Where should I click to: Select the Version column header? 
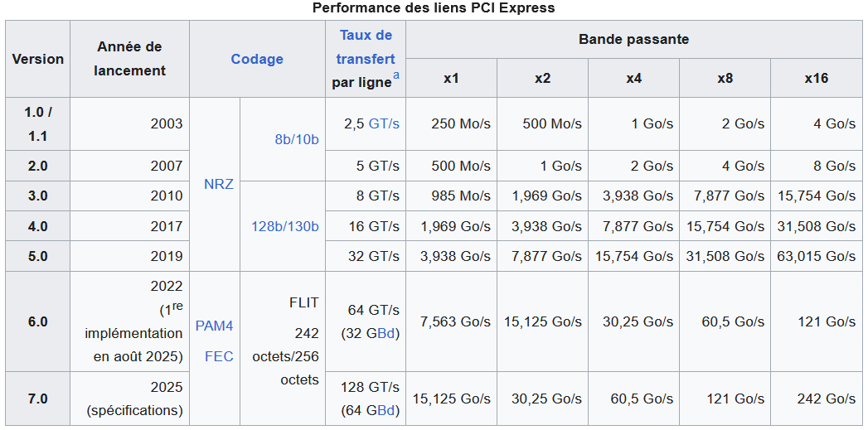click(37, 59)
